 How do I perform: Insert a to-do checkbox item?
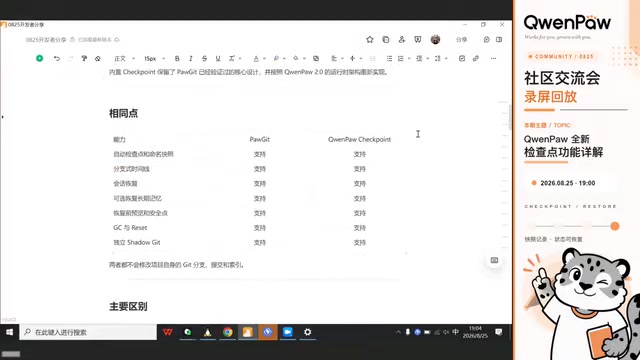point(462,58)
